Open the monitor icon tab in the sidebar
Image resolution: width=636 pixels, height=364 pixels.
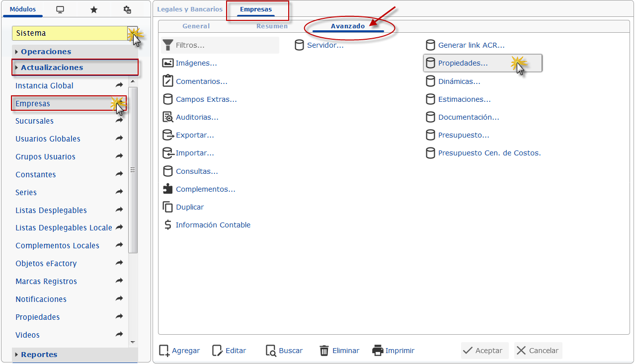[60, 9]
